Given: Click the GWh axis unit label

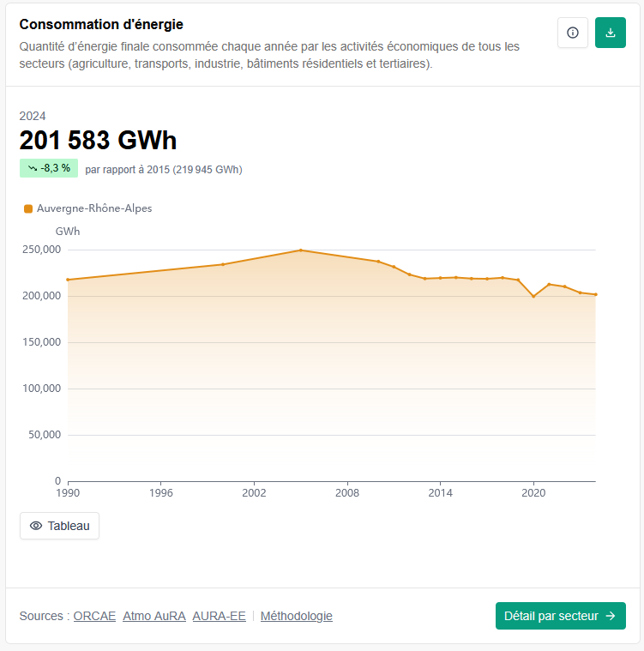Looking at the screenshot, I should coord(68,232).
